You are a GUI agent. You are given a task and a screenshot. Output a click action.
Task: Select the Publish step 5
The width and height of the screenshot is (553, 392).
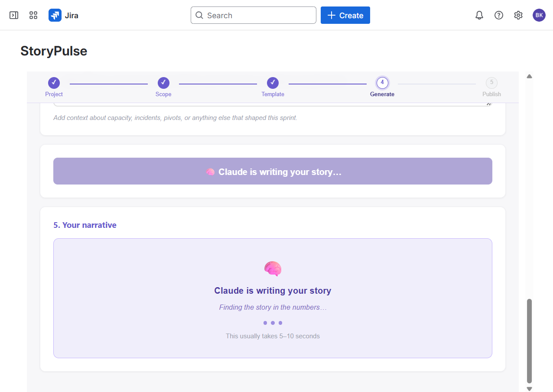(491, 87)
